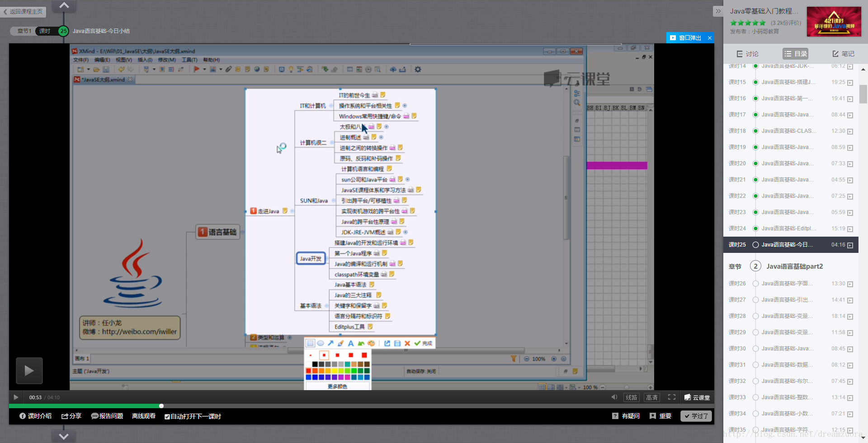Click the play icon for 课时30
This screenshot has height=443, width=868.
pos(850,349)
